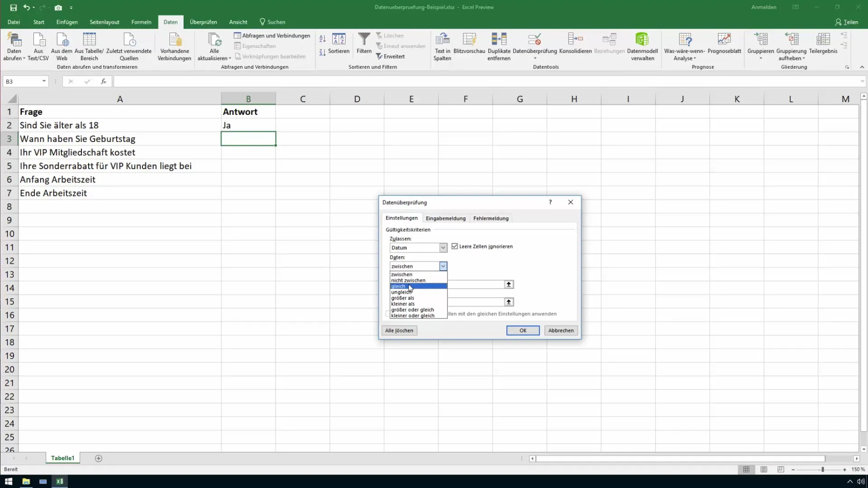Open Windows Start menu

point(9,481)
